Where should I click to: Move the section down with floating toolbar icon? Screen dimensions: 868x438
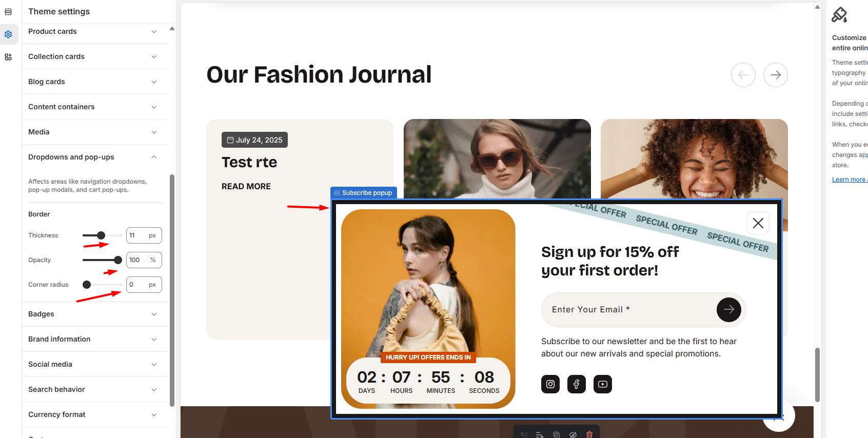(540, 434)
